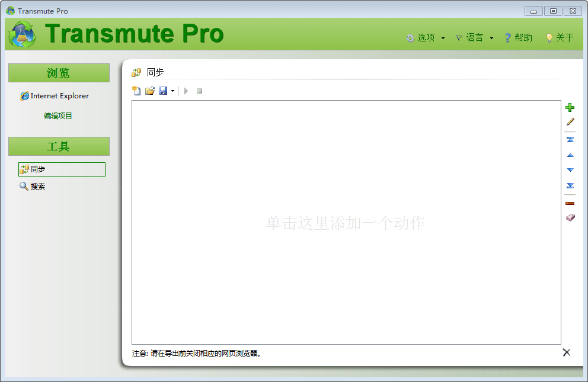The width and height of the screenshot is (588, 382).
Task: Open a saved sync file via folder icon
Action: [x=150, y=91]
